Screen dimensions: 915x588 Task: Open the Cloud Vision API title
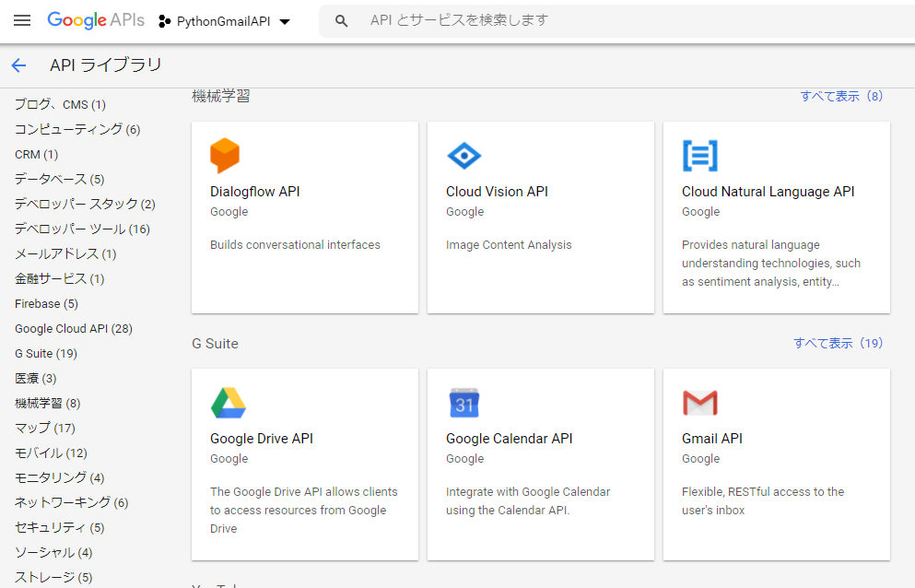(498, 192)
